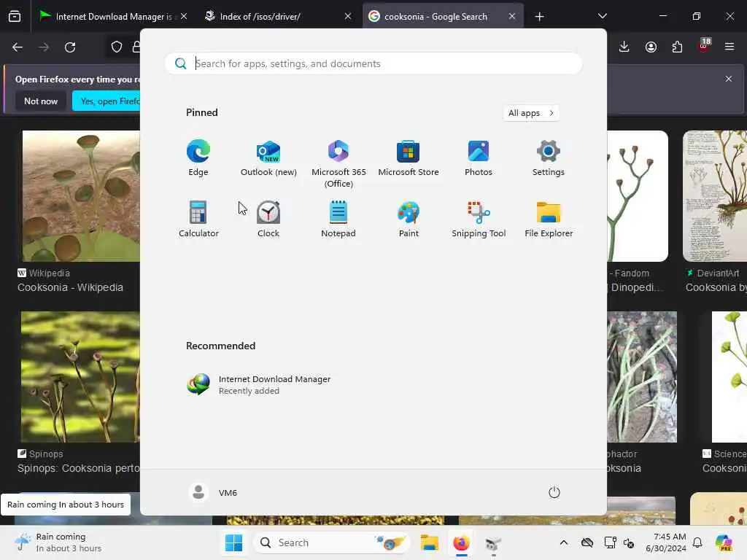Screen dimensions: 747x560
Task: Switch to Firefox on the taskbar
Action: pyautogui.click(x=461, y=542)
